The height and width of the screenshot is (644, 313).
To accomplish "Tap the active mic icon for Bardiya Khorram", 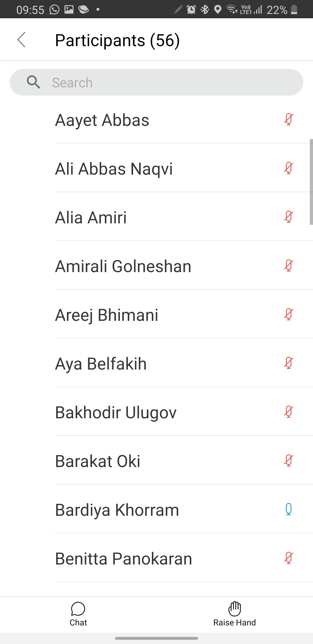I will click(x=288, y=509).
